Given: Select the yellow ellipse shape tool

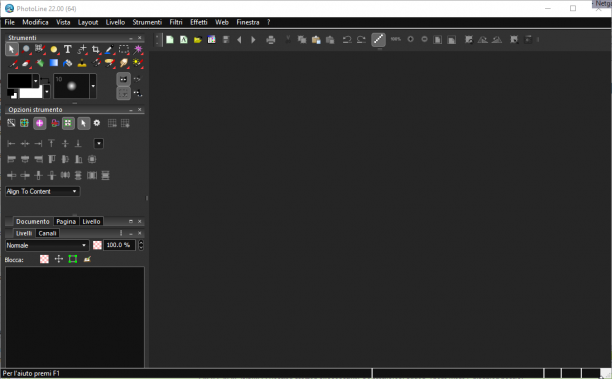Looking at the screenshot, I should 54,49.
